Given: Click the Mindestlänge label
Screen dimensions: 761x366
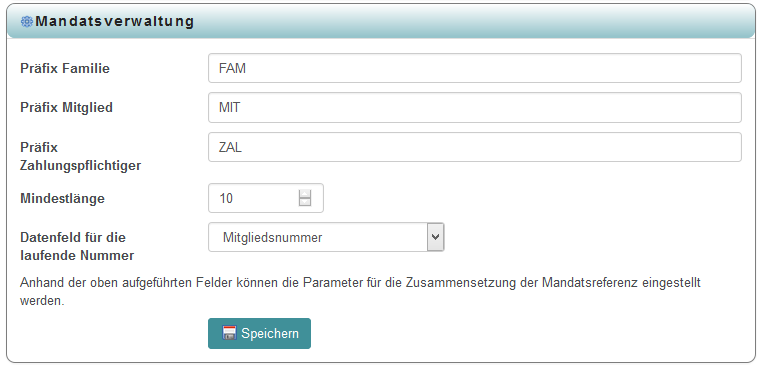Looking at the screenshot, I should (62, 198).
